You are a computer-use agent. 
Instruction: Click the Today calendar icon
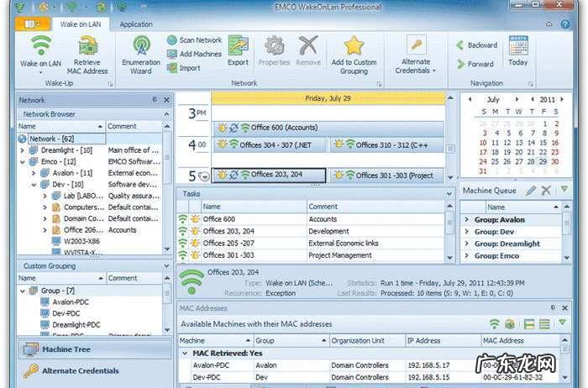click(518, 47)
